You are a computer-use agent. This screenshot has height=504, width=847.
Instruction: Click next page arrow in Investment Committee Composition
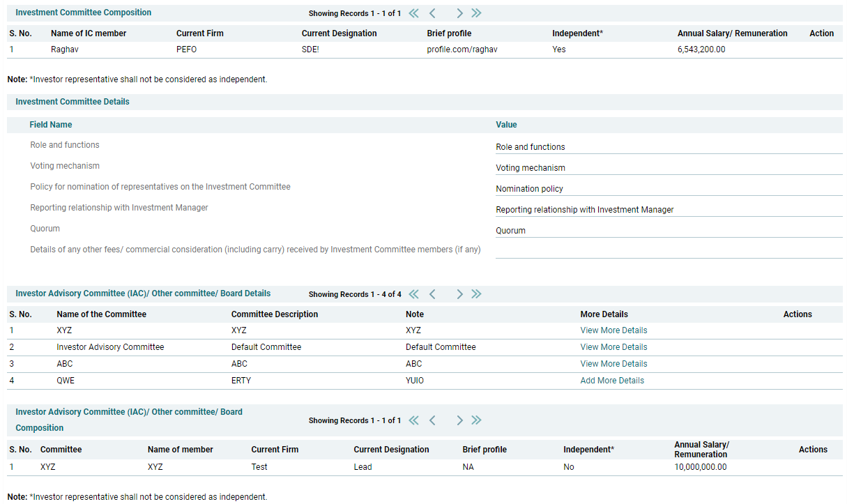pos(459,13)
